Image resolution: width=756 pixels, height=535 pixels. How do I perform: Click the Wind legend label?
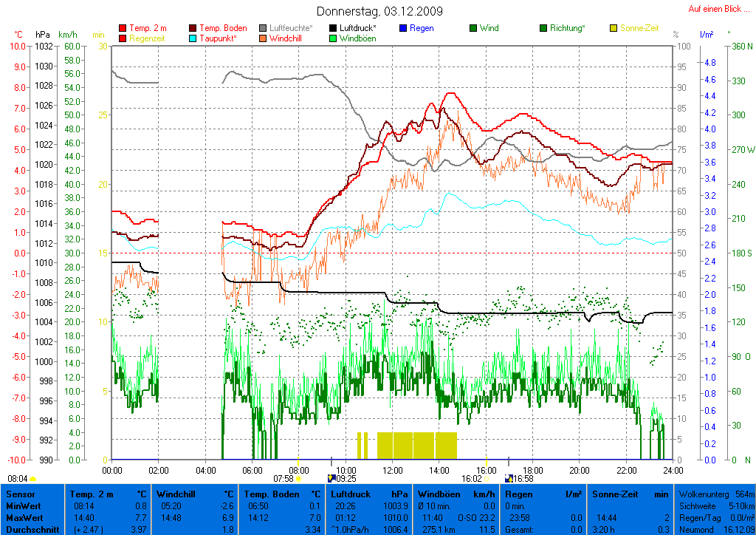pyautogui.click(x=489, y=28)
